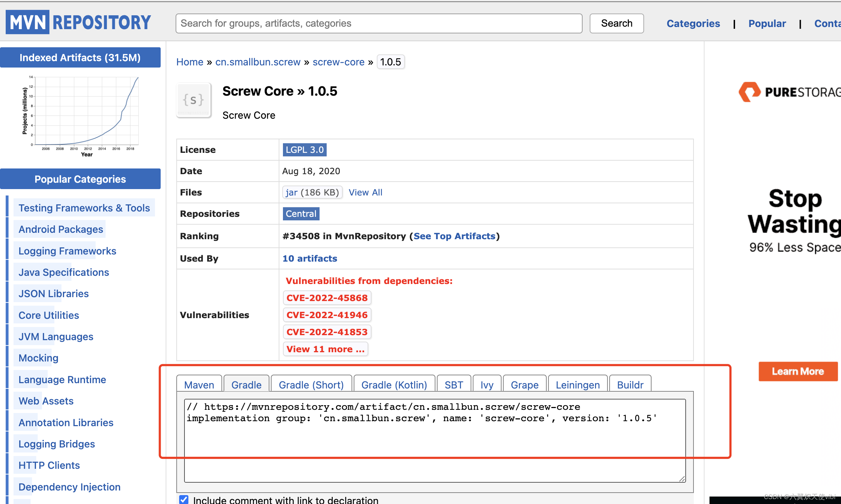
Task: Grab the textarea resize handle corner
Action: pyautogui.click(x=682, y=479)
